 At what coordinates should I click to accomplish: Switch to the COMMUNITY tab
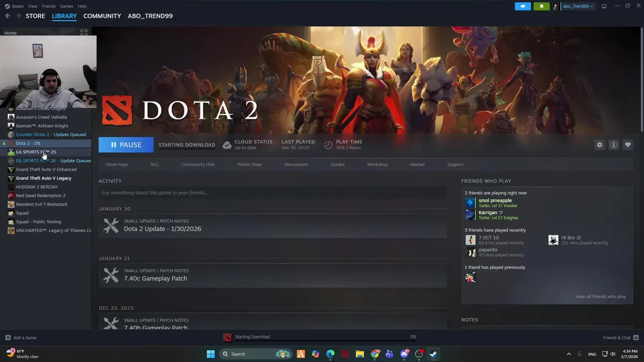(x=102, y=16)
